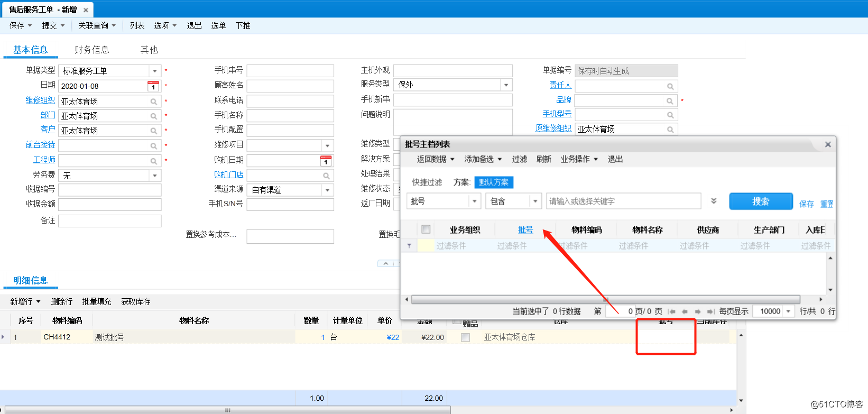
Task: Expand advanced filter double-chevron icon
Action: pyautogui.click(x=714, y=201)
